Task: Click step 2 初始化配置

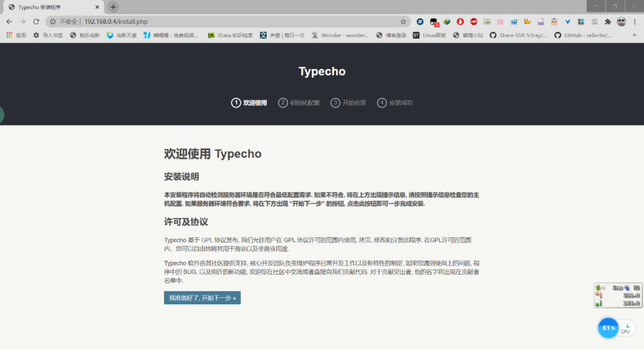Action: tap(299, 103)
